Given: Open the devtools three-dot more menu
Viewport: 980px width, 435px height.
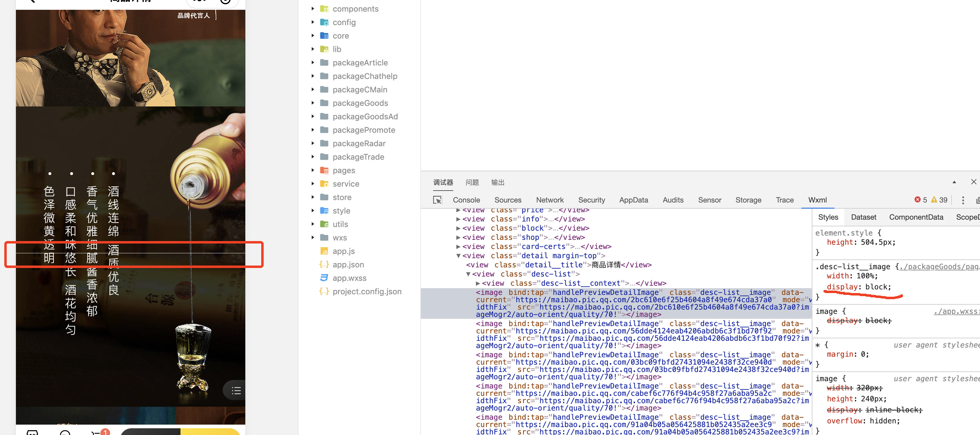Looking at the screenshot, I should pos(963,200).
